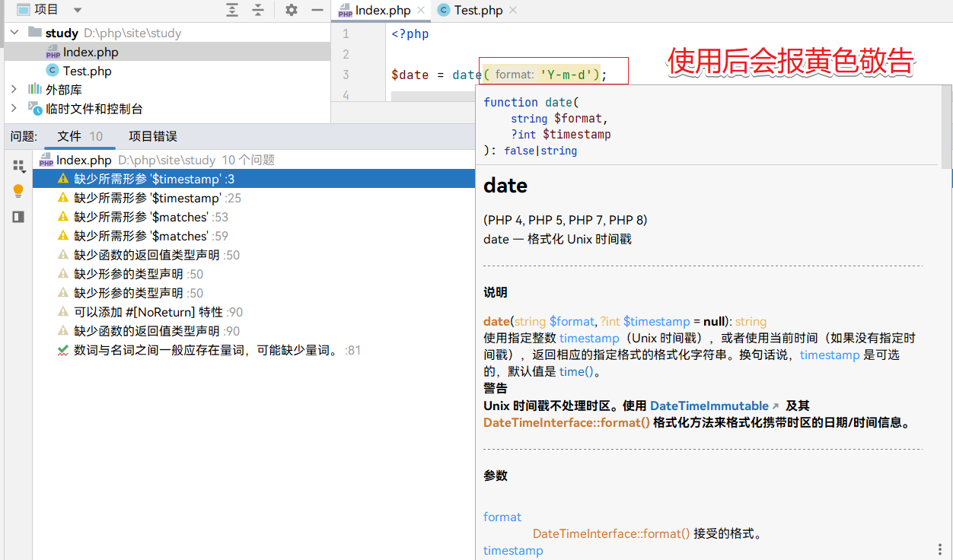Image resolution: width=953 pixels, height=560 pixels.
Task: Click the project view icon beside 项目
Action: tap(24, 10)
